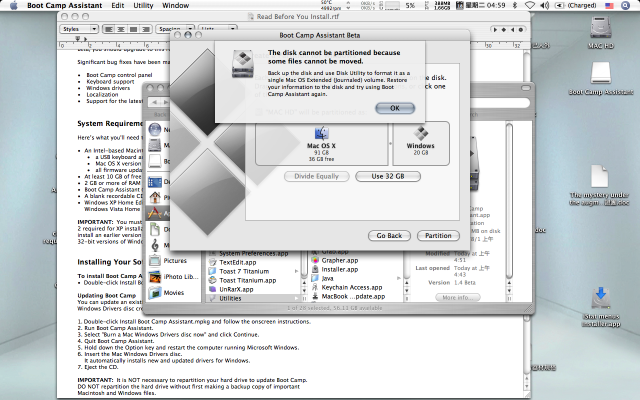Click the Desktop icon in Finder sidebar

[155, 182]
